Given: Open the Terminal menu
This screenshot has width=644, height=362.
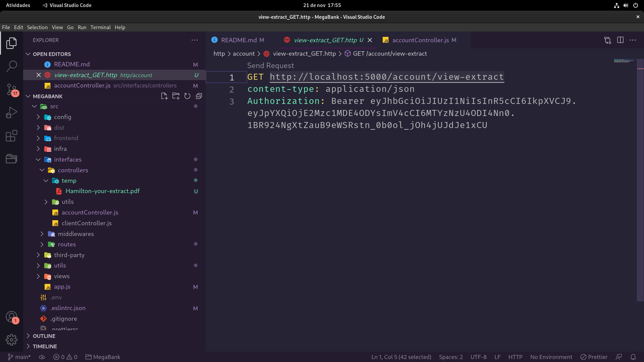Looking at the screenshot, I should (x=100, y=27).
